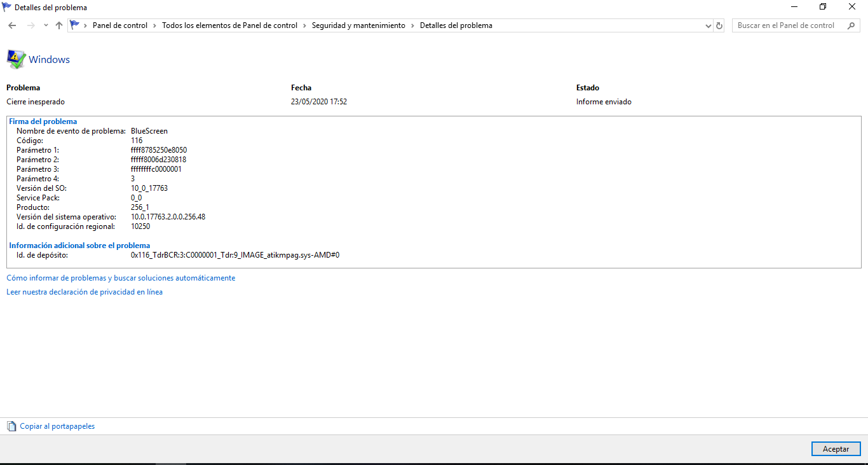Click the Service Pack value 0_0

tap(136, 198)
